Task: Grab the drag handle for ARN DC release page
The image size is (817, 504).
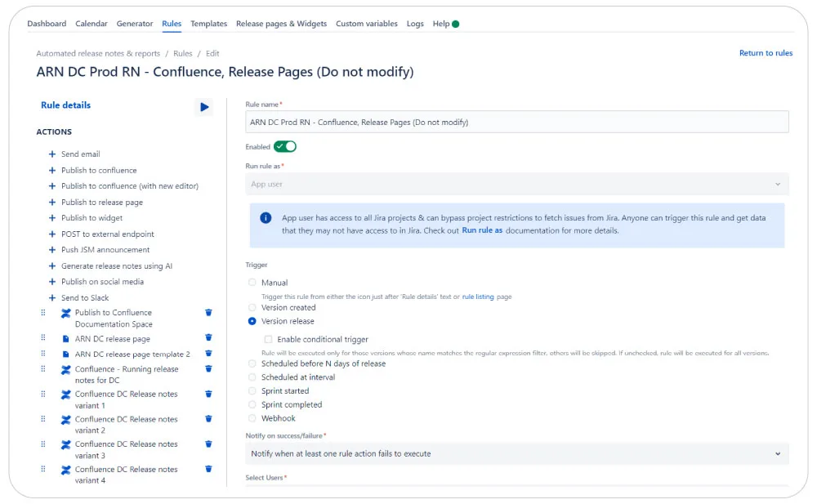Action: tap(43, 338)
